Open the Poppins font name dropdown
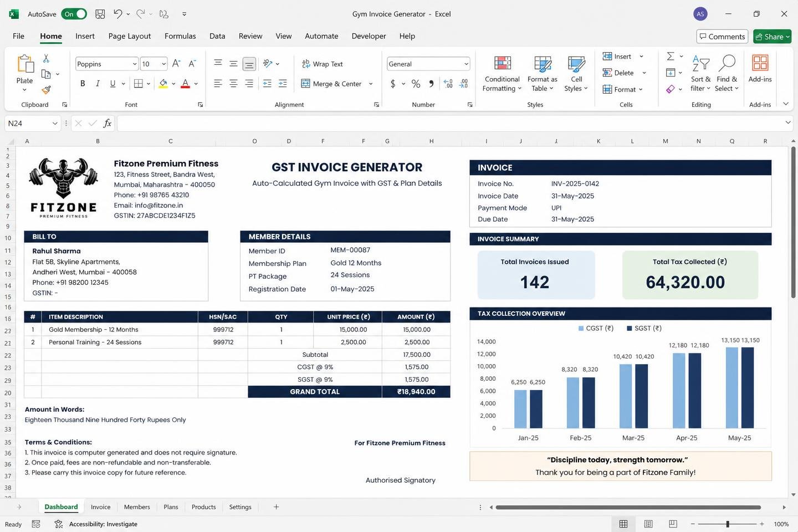The width and height of the screenshot is (798, 532). tap(134, 64)
